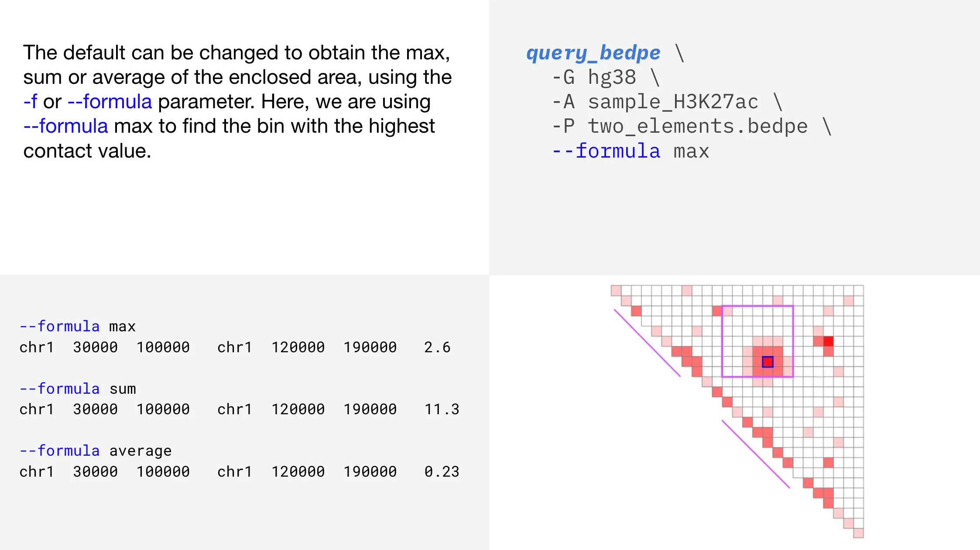This screenshot has width=980, height=550.
Task: Select the max result value 2.6
Action: pyautogui.click(x=437, y=347)
